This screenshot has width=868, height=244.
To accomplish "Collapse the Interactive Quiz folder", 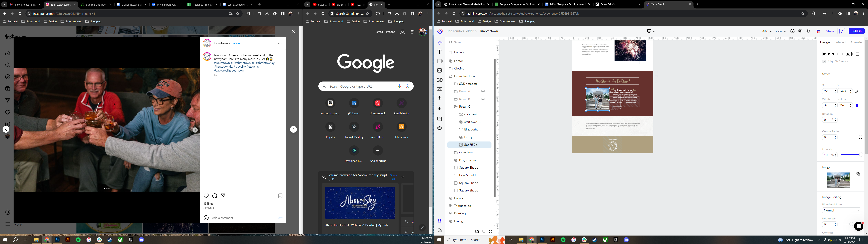I will point(450,76).
